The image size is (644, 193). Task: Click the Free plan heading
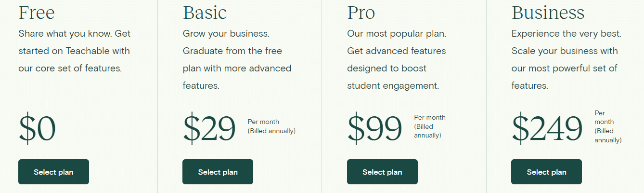click(37, 13)
